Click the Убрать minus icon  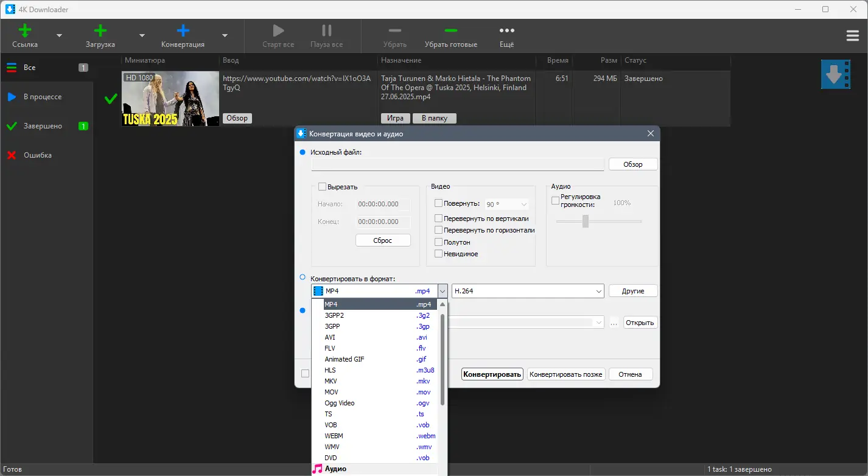(395, 30)
